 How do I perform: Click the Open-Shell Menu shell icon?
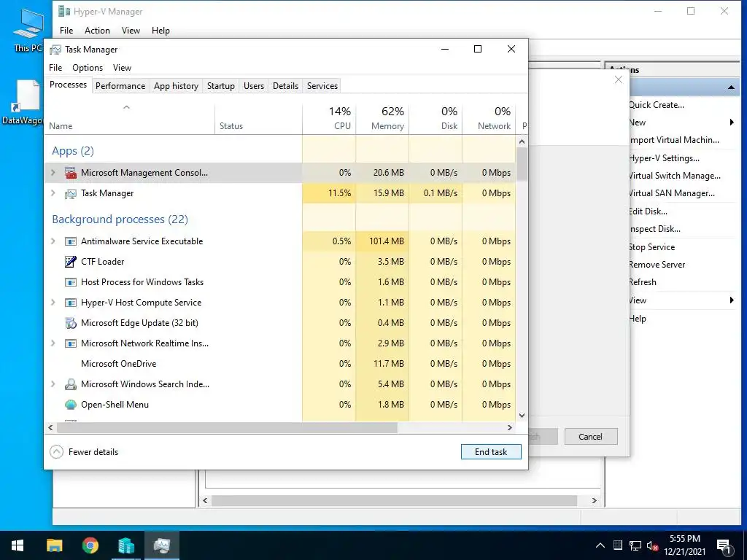click(x=71, y=404)
